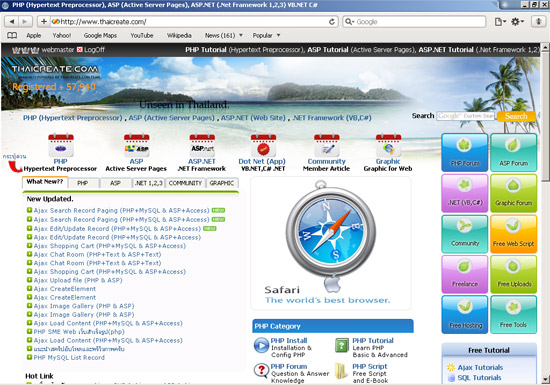Image resolution: width=550 pixels, height=386 pixels.
Task: Focus the Google Custom Search field
Action: tap(465, 116)
